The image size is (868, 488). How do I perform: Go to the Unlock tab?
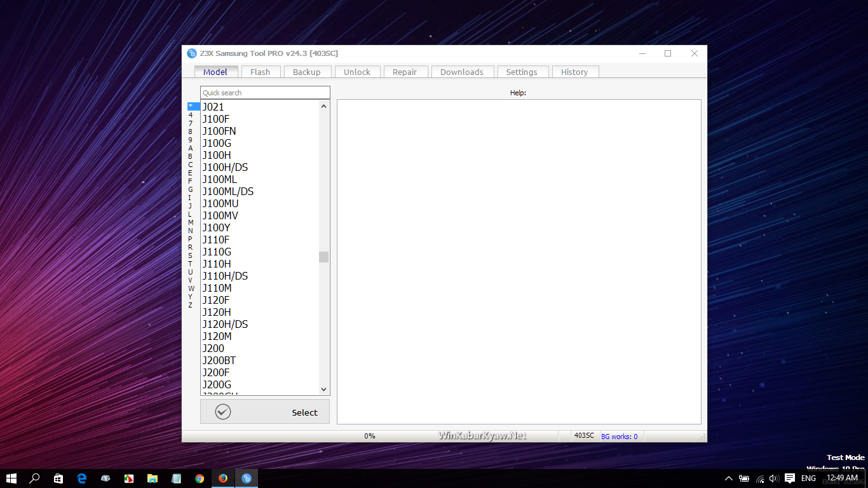(x=357, y=72)
